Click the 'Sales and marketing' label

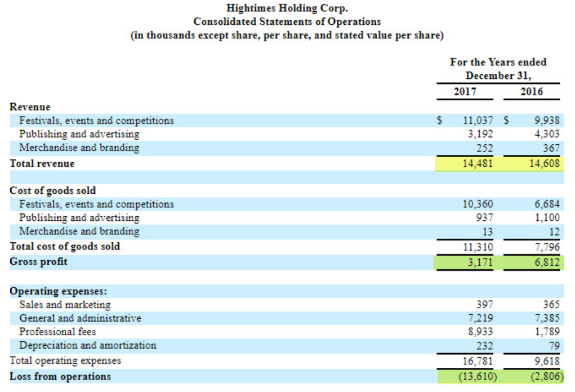click(x=65, y=305)
